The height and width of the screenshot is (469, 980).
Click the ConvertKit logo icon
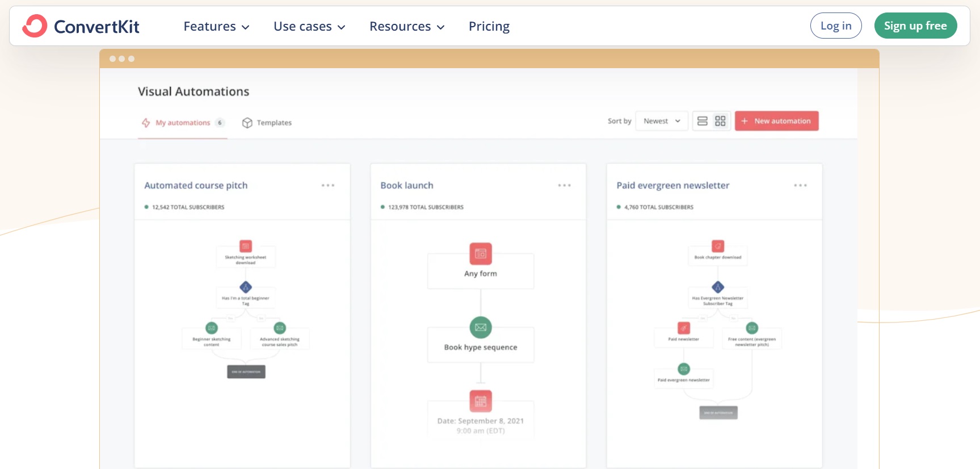[x=35, y=26]
